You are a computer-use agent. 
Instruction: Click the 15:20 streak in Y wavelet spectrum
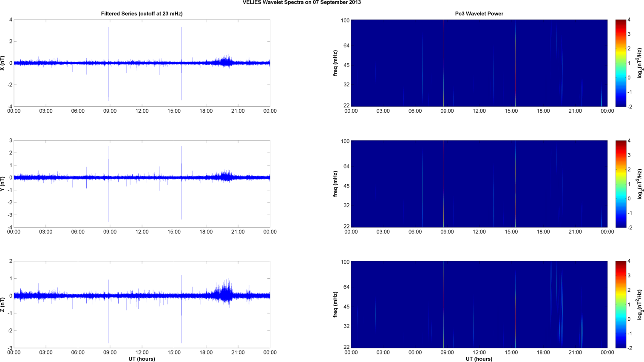516,184
